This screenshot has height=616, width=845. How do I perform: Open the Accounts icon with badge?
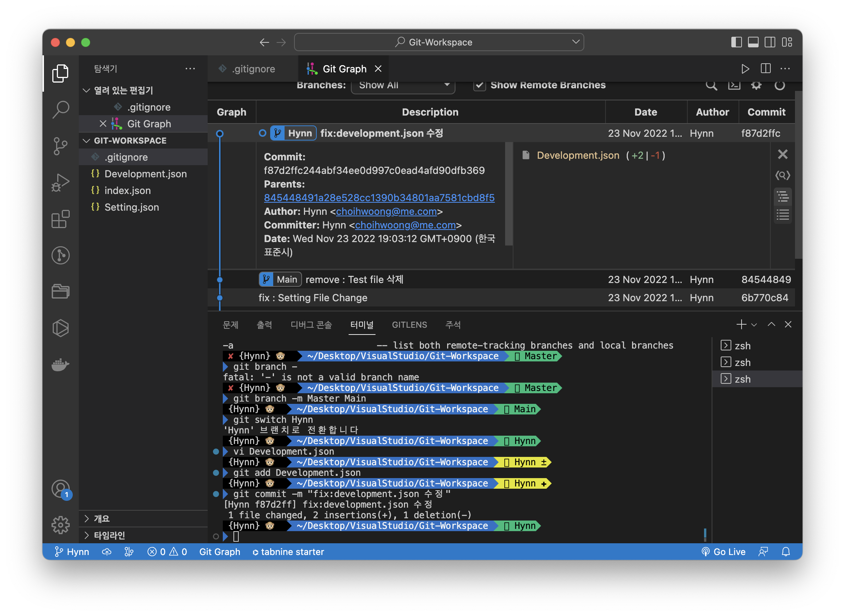tap(60, 489)
